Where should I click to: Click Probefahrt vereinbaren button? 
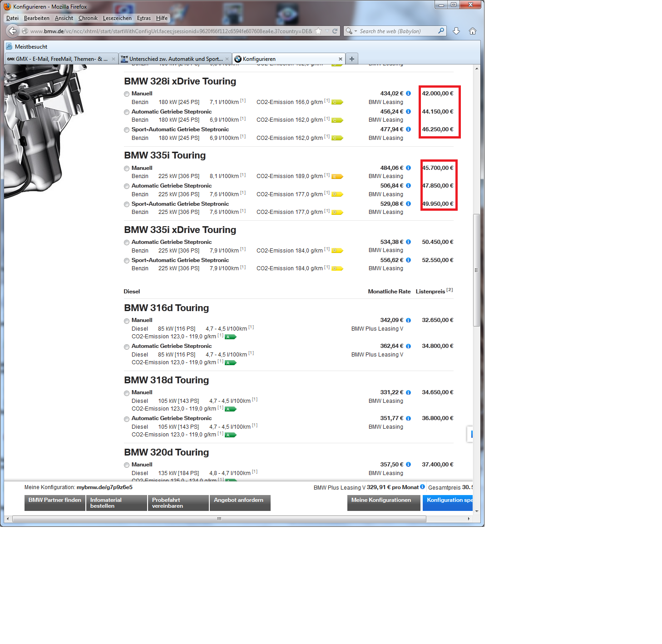click(x=178, y=503)
